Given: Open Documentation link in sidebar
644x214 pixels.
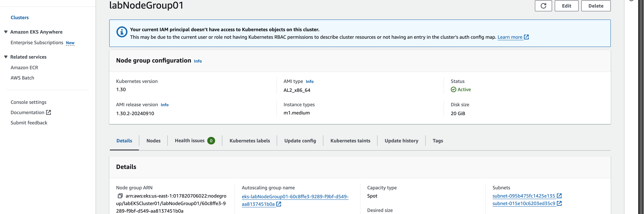Looking at the screenshot, I should [27, 113].
